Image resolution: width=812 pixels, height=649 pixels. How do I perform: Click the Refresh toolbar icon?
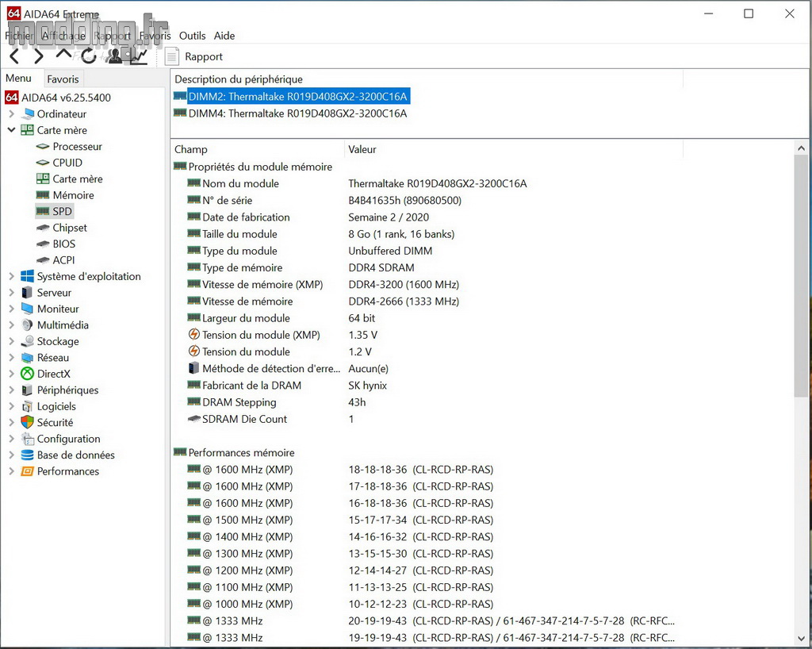click(x=89, y=56)
